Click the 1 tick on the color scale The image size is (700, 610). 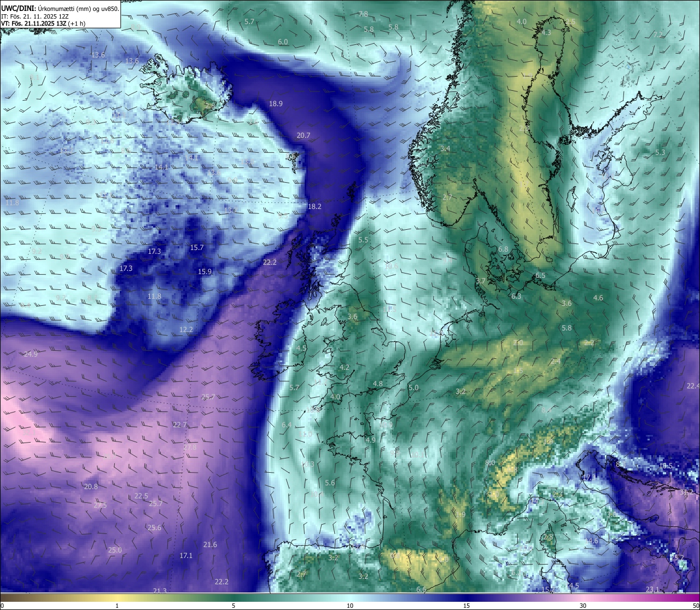(117, 606)
